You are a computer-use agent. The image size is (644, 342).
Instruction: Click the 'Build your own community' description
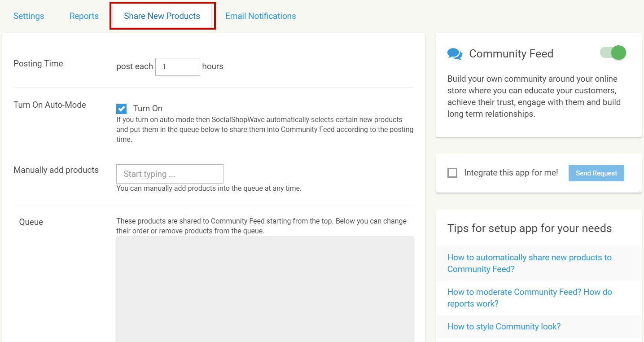pyautogui.click(x=534, y=96)
